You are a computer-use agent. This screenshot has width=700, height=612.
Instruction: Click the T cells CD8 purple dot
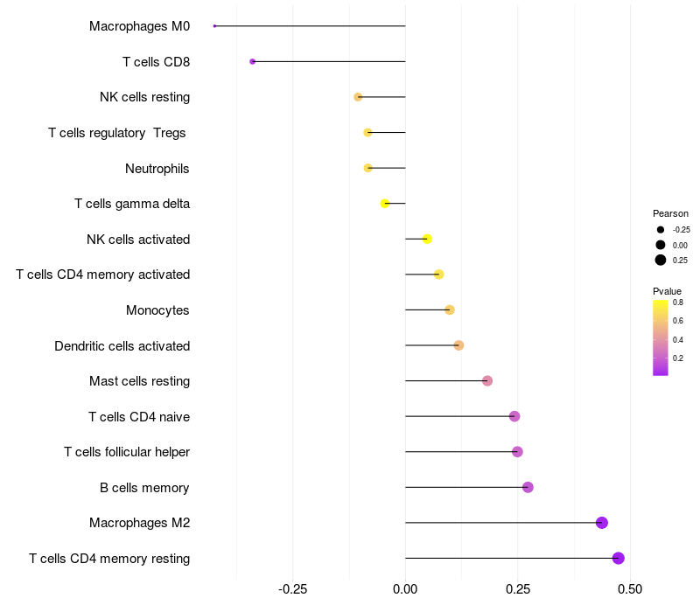(x=252, y=61)
